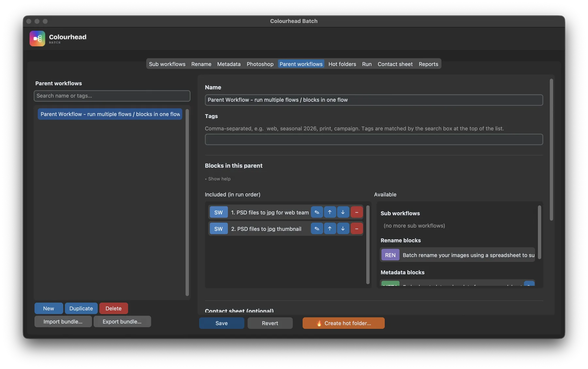Delete the selected parent workflow
This screenshot has width=588, height=369.
(x=113, y=308)
